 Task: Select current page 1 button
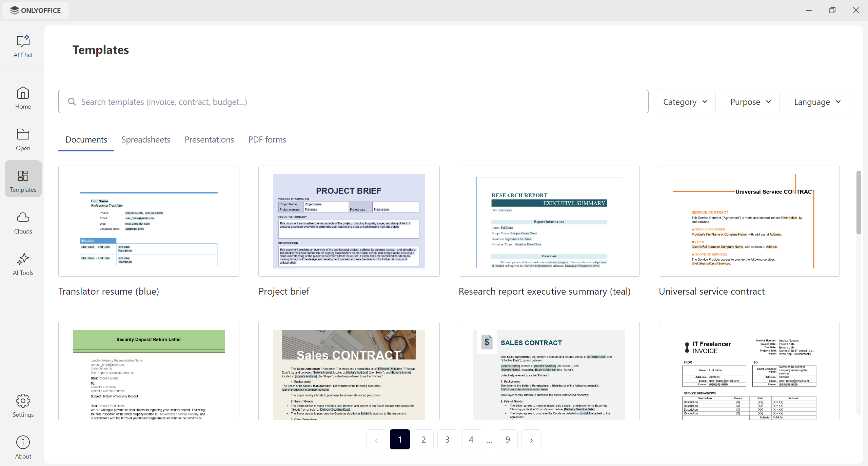point(400,440)
